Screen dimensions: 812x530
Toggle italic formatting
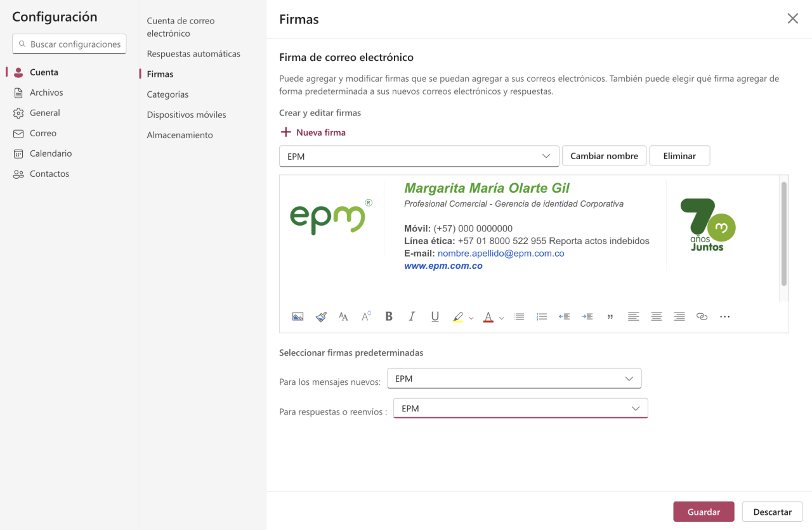pyautogui.click(x=412, y=316)
